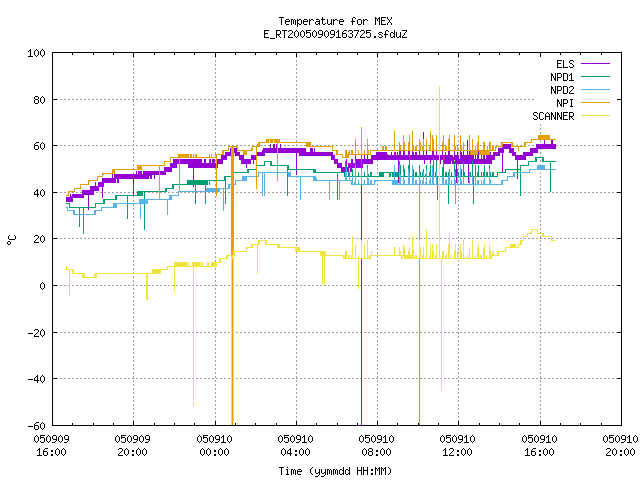The width and height of the screenshot is (640, 480).
Task: Click the y-axis tick label -60
Action: coord(36,426)
